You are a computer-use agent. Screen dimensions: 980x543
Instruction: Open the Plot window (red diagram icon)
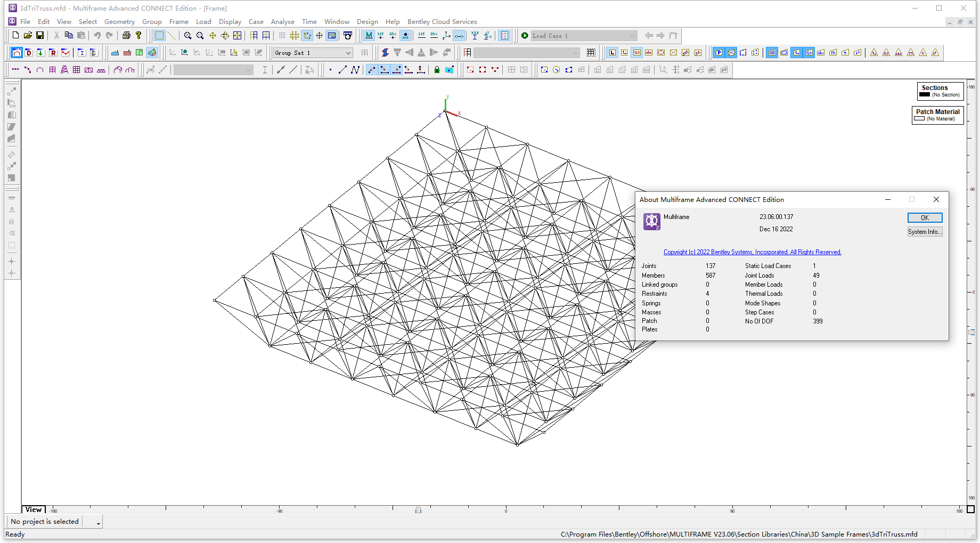65,53
